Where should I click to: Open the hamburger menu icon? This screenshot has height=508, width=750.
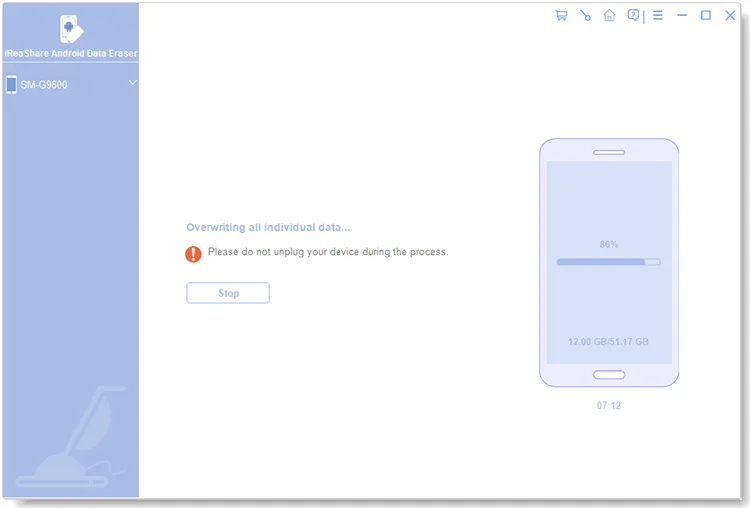point(658,15)
